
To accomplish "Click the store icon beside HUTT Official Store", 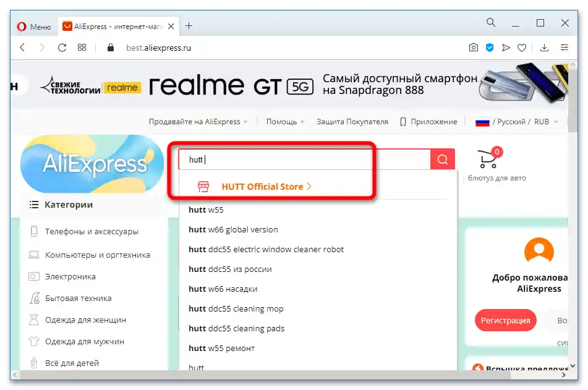I will tap(203, 187).
